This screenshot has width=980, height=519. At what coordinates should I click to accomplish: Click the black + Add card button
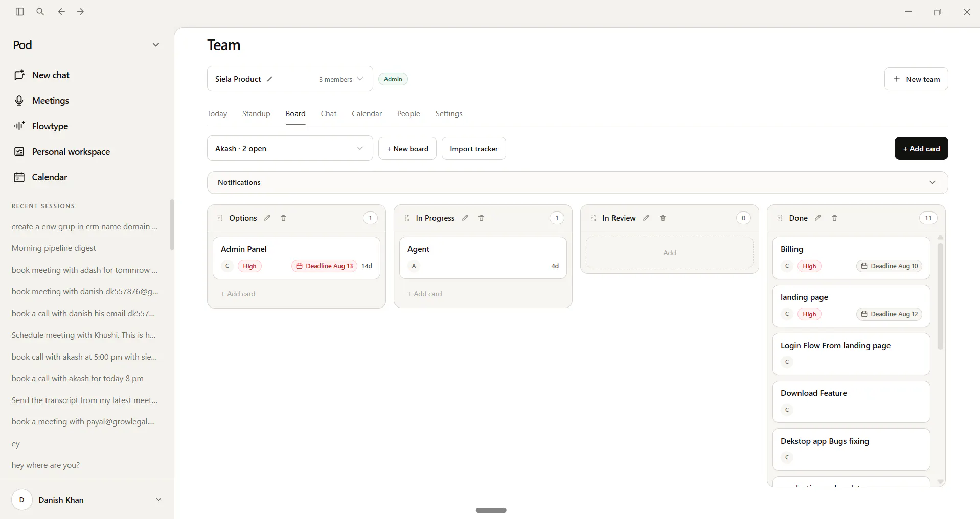921,149
